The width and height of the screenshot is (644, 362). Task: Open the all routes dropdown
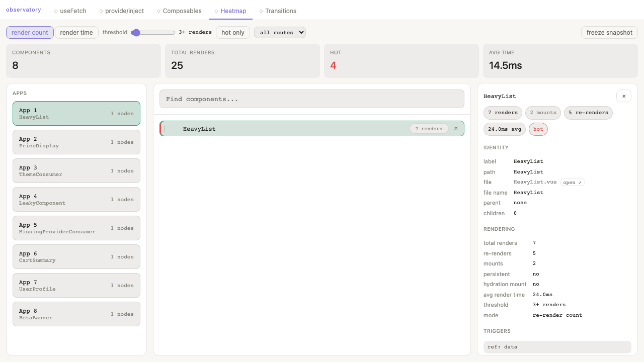(280, 33)
